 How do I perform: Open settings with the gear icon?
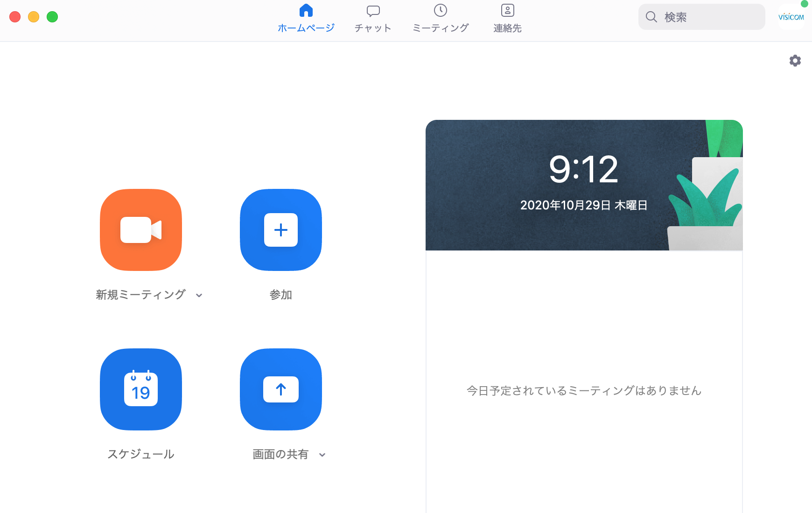[795, 61]
